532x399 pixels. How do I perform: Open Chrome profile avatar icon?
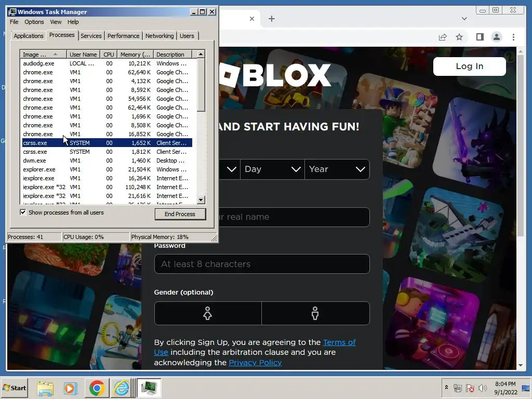497,37
